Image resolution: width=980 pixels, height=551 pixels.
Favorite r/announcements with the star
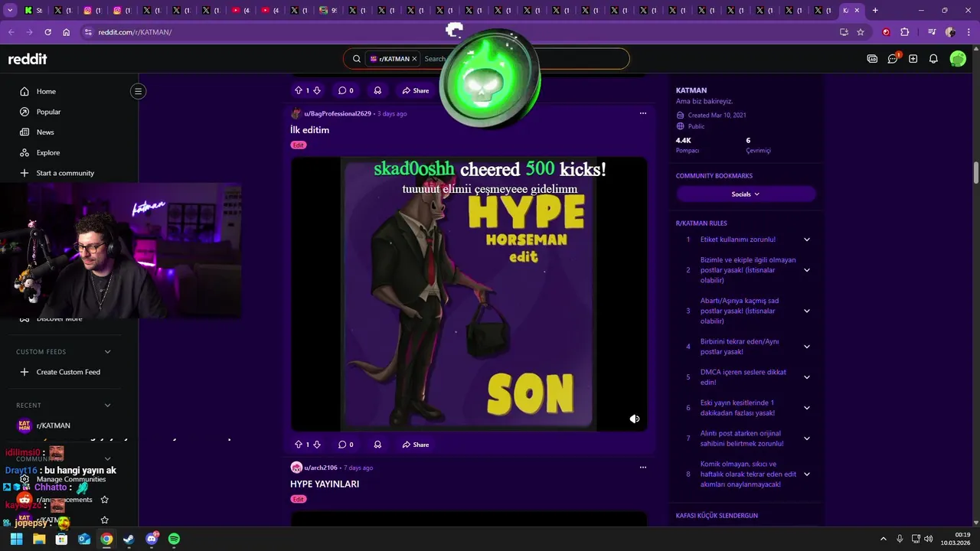(x=105, y=500)
